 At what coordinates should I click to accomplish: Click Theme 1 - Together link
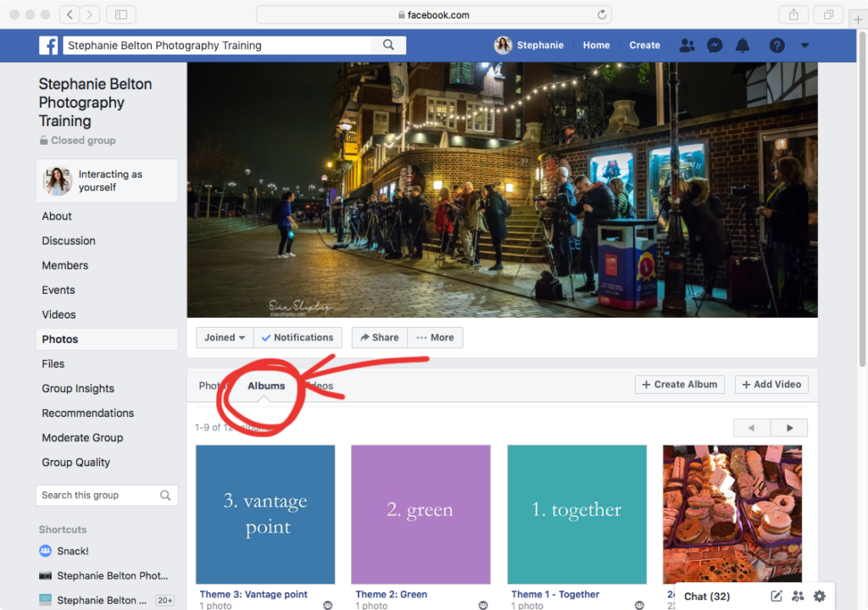pos(555,595)
